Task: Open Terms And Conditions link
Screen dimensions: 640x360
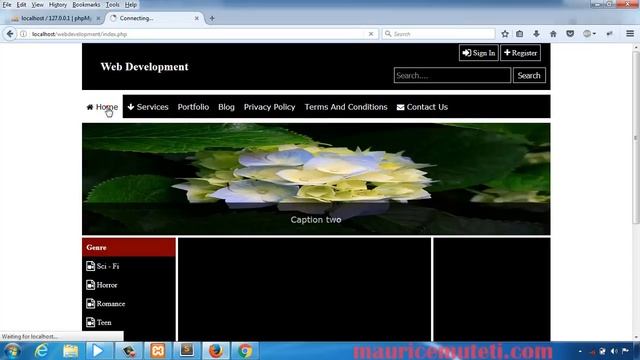Action: click(346, 107)
